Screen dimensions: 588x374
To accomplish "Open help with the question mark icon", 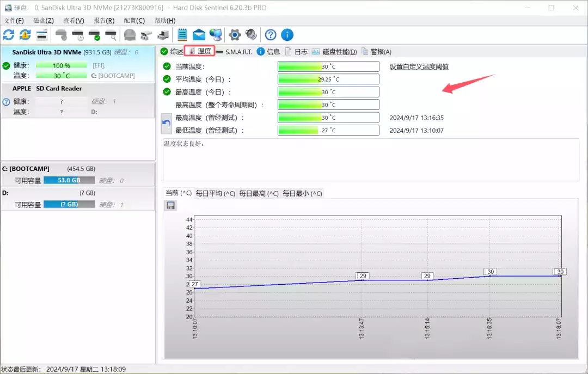I will click(271, 35).
